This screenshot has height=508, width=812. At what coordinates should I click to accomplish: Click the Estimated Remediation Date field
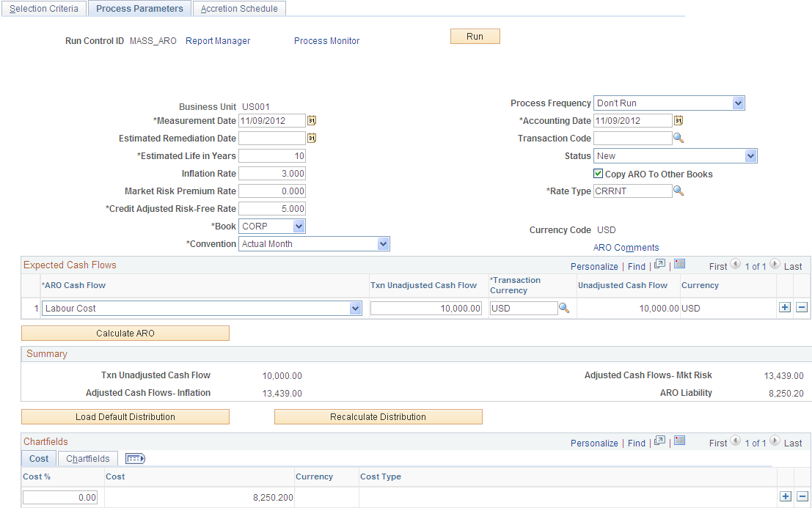click(x=272, y=138)
